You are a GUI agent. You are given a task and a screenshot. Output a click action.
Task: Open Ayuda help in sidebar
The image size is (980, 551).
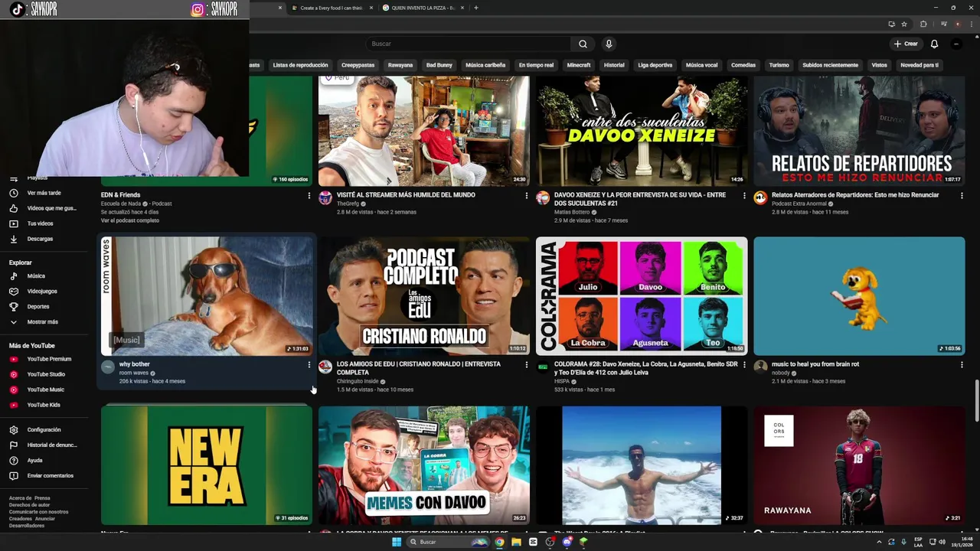pyautogui.click(x=34, y=460)
